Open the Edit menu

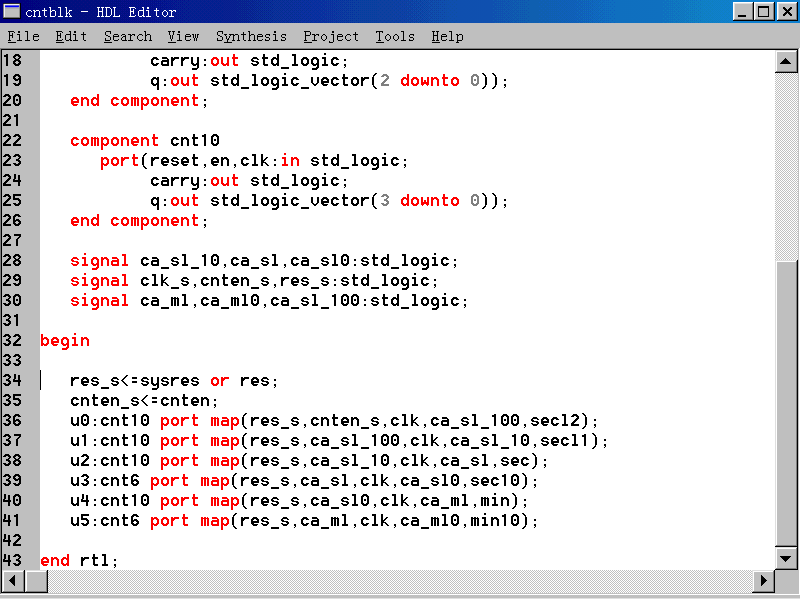tap(71, 37)
